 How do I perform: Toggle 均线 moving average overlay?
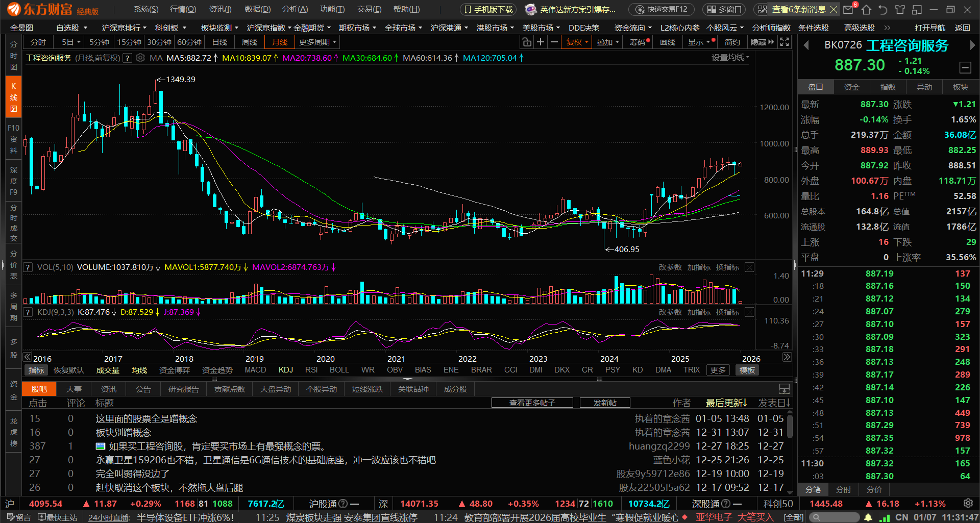point(139,370)
